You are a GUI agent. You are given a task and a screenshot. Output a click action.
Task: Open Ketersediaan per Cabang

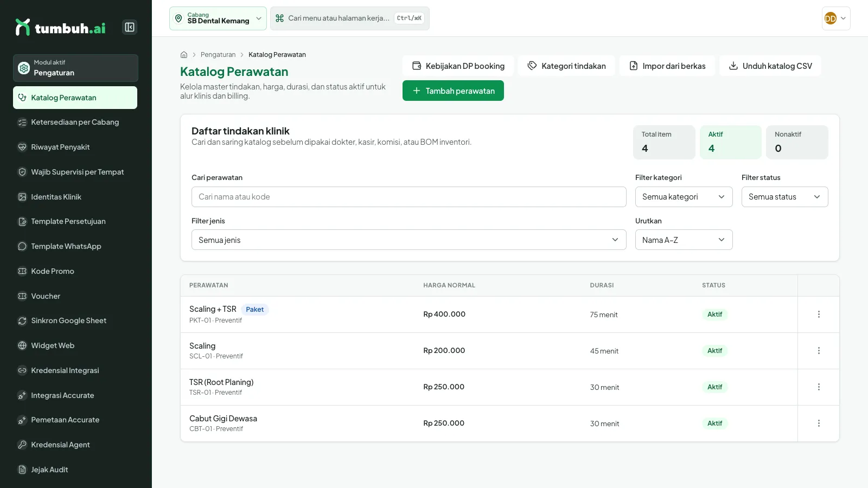(75, 123)
